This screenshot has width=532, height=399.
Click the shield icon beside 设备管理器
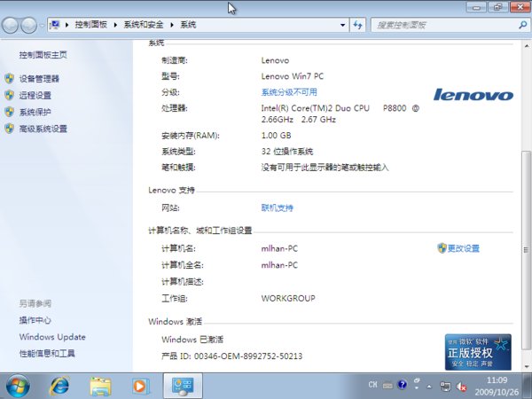pos(10,79)
